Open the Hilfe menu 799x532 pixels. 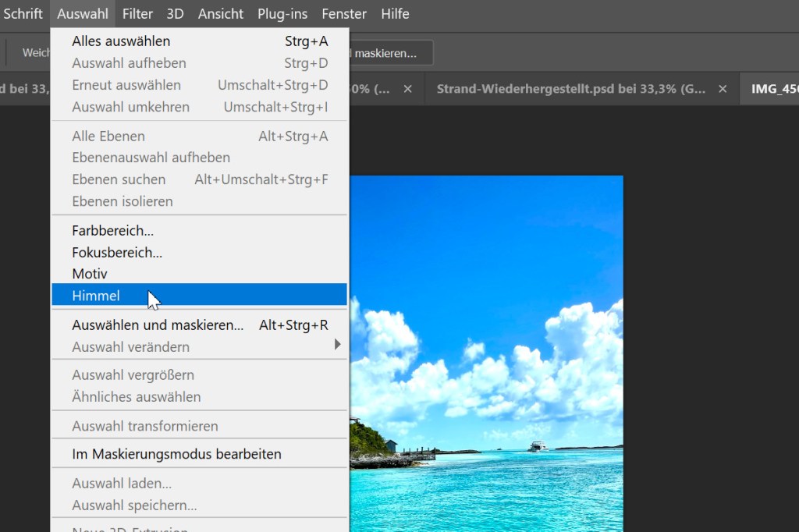pos(395,14)
